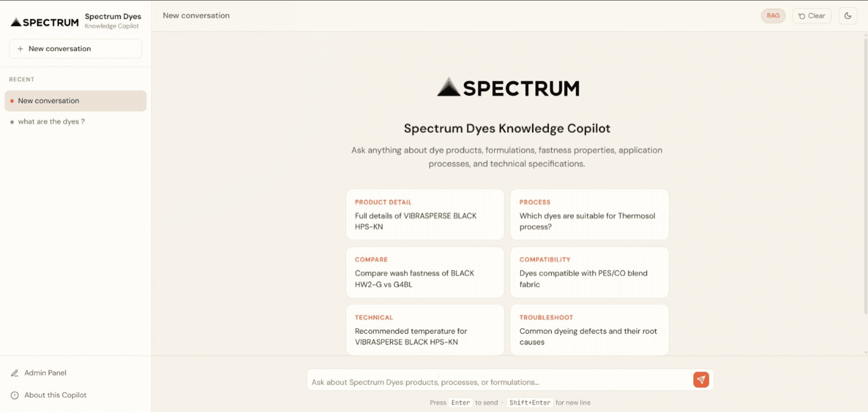868x412 pixels.
Task: Click the 'Shift+Enter' key hint
Action: (x=529, y=403)
